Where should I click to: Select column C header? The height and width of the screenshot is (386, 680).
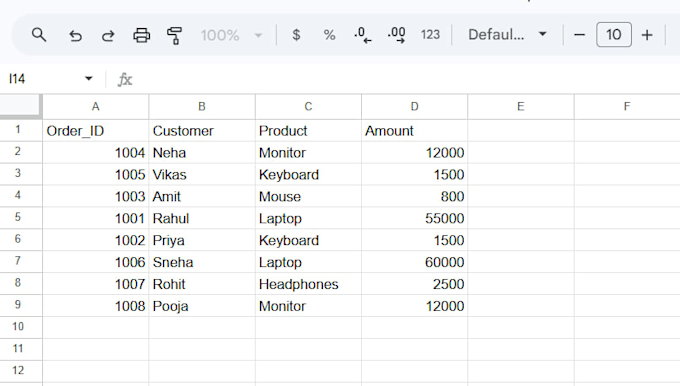tap(308, 107)
